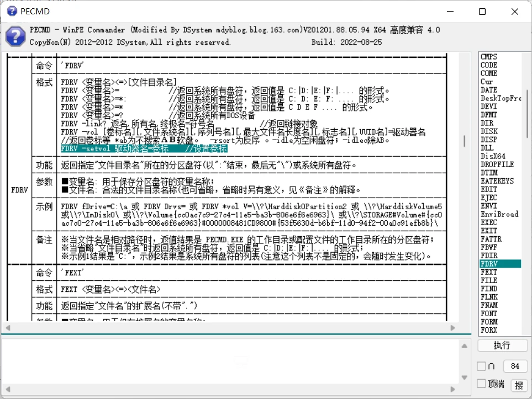Click the 备注 row label
Viewport: 532px width, 399px height.
(x=44, y=240)
